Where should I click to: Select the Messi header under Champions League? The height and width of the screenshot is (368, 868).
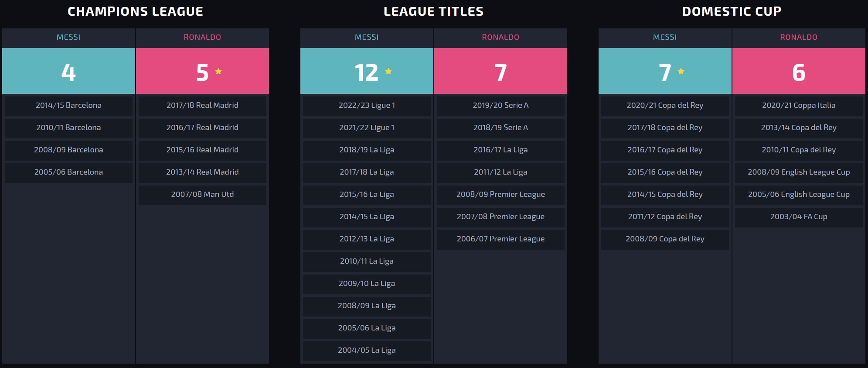pyautogui.click(x=68, y=37)
